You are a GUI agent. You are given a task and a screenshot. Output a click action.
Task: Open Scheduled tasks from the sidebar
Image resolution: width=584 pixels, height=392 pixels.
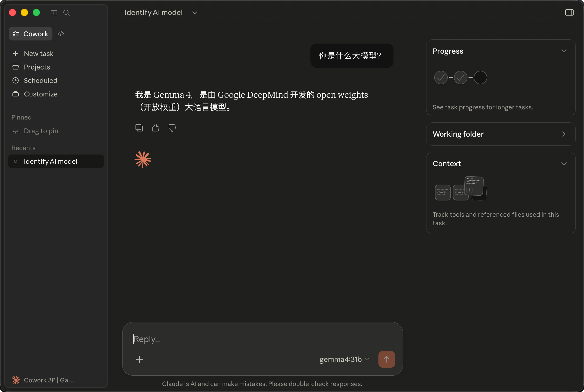[x=40, y=80]
